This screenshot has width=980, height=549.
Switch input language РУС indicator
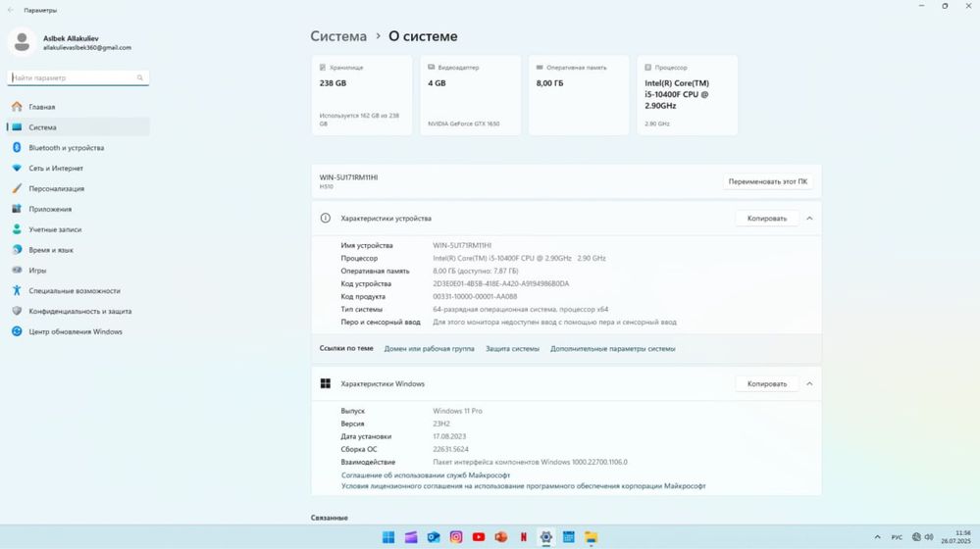point(897,537)
